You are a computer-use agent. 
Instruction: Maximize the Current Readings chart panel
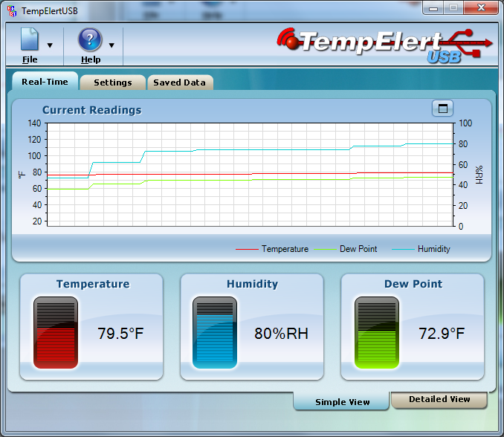[442, 109]
